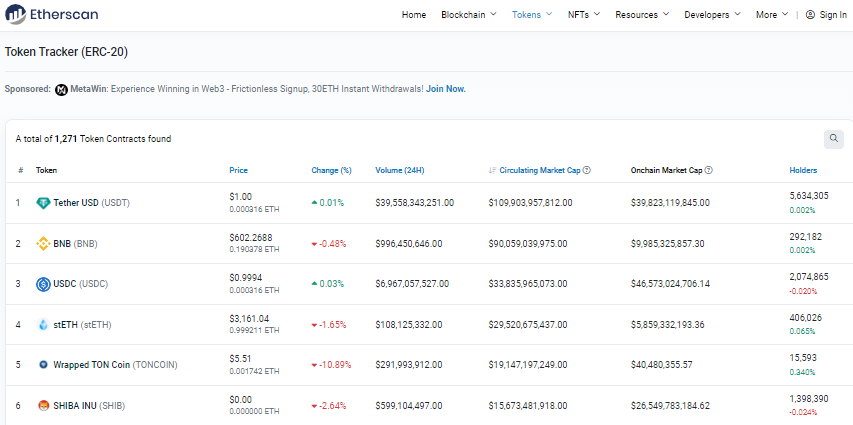Viewport: 853px width, 425px height.
Task: Click the search magnifier icon button
Action: click(833, 139)
